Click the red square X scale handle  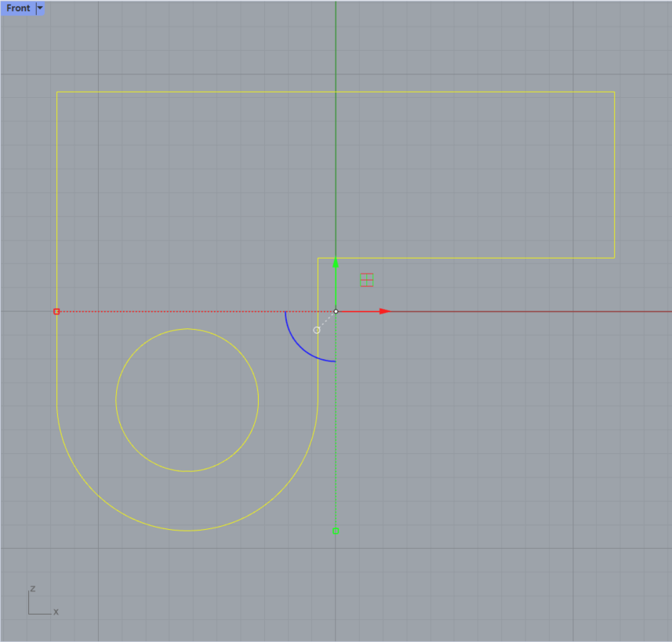(56, 311)
